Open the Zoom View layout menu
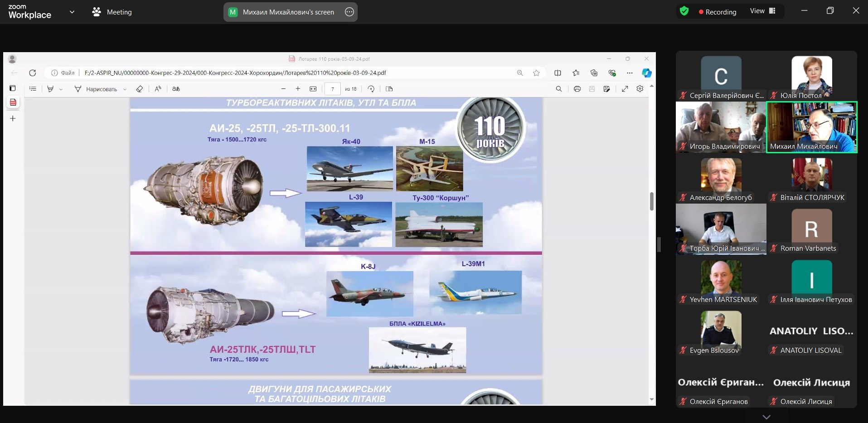868x423 pixels. point(762,11)
